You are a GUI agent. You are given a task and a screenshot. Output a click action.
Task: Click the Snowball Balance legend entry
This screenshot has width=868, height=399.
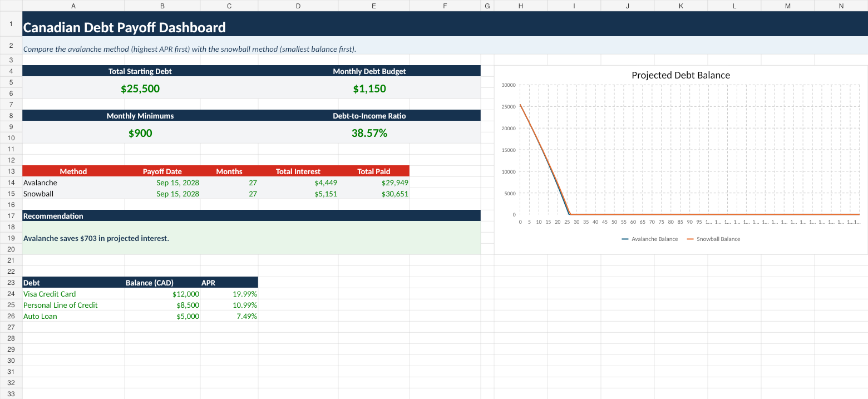713,239
